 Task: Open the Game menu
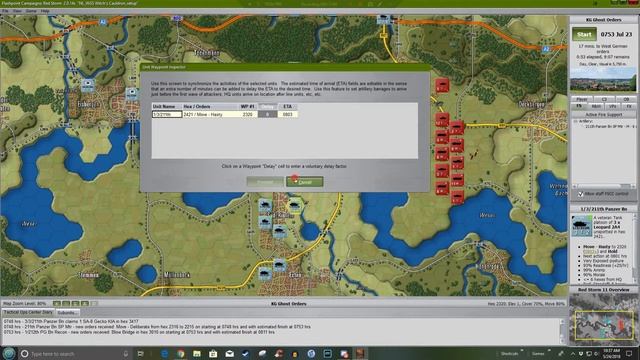(x=31, y=11)
